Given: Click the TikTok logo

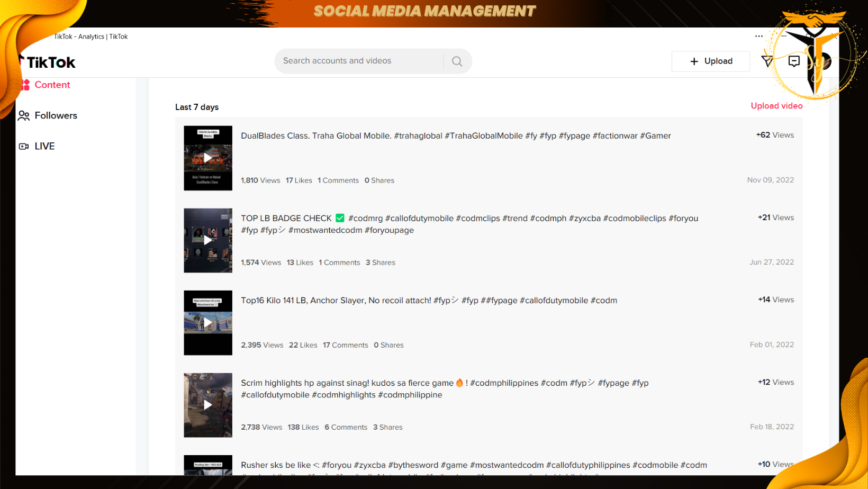Looking at the screenshot, I should [48, 62].
